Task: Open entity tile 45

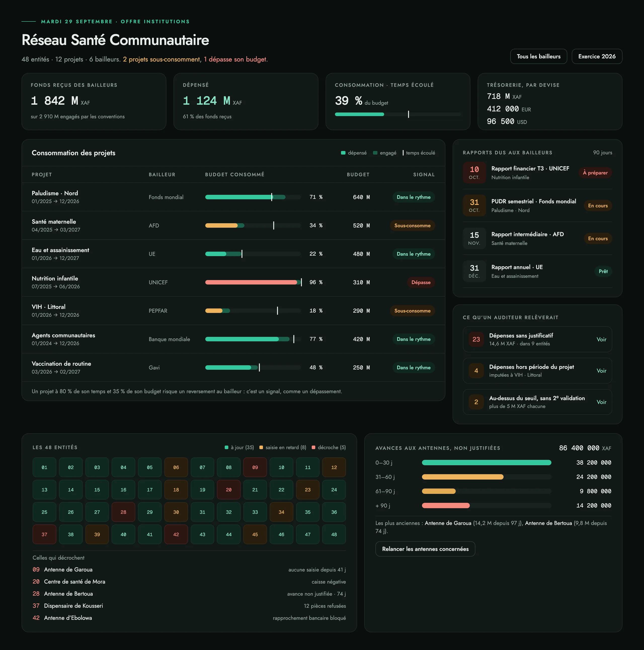Action: point(255,534)
